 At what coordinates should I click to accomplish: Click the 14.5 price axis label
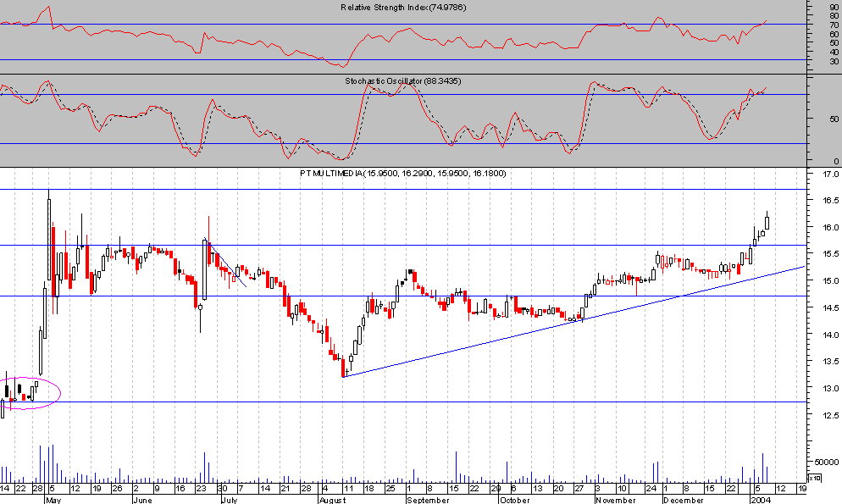831,307
